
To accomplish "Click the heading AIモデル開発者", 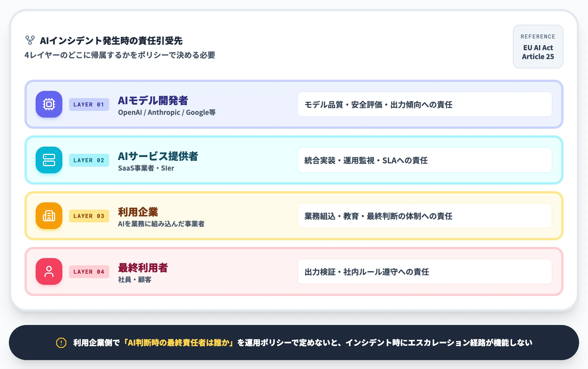I will tap(153, 100).
